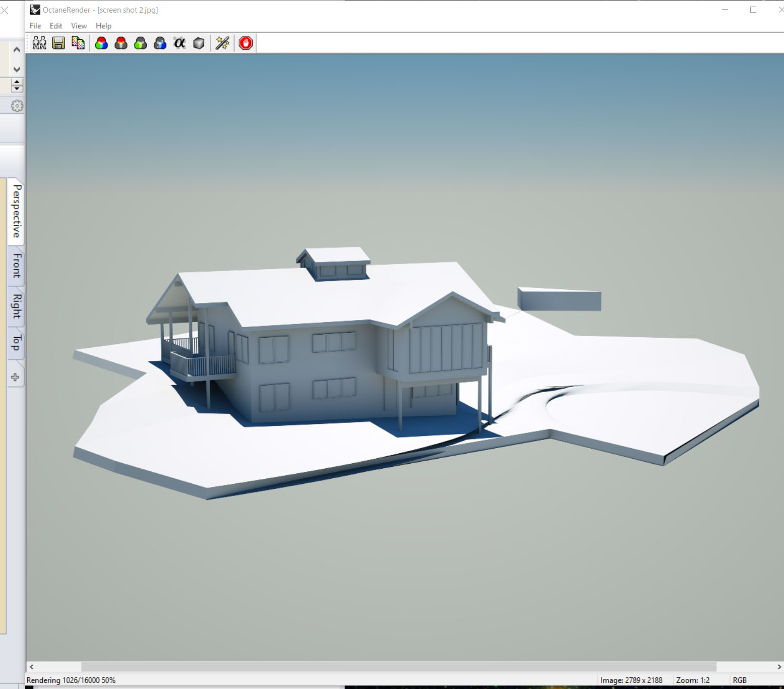Open the File menu
The image size is (784, 689).
click(x=35, y=26)
